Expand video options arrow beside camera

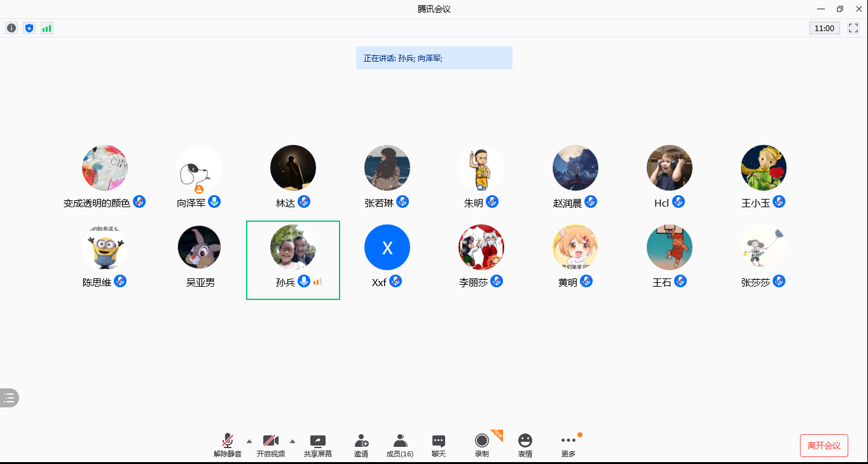[293, 440]
